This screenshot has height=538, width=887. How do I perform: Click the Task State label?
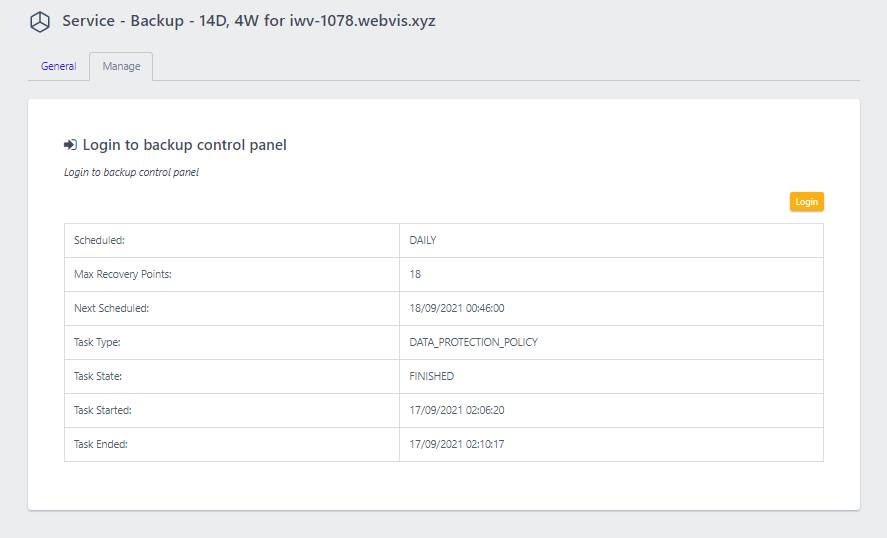(x=98, y=376)
